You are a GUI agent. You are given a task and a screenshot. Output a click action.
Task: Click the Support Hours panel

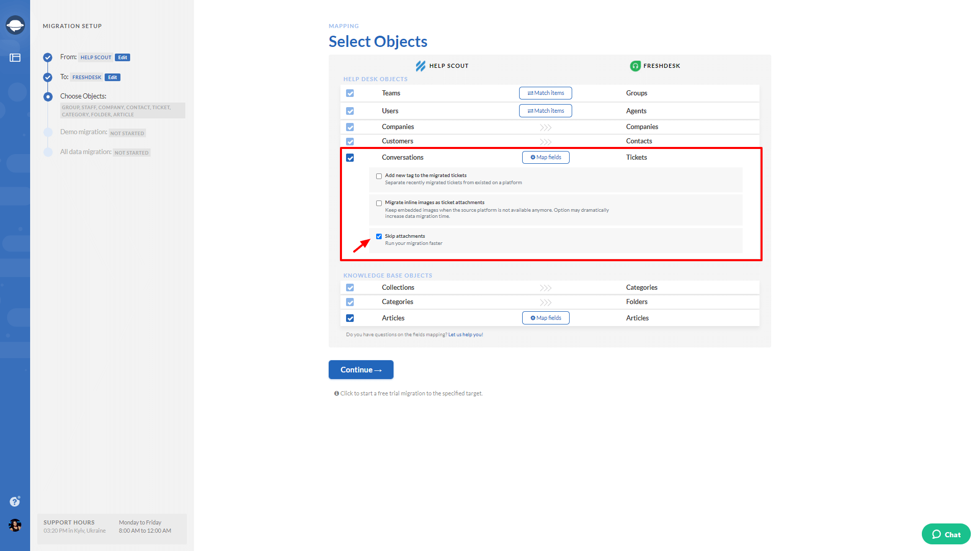point(112,529)
